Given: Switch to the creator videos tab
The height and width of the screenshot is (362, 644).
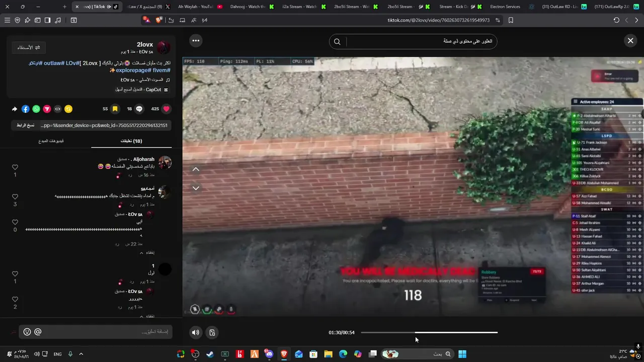Looking at the screenshot, I should [51, 141].
